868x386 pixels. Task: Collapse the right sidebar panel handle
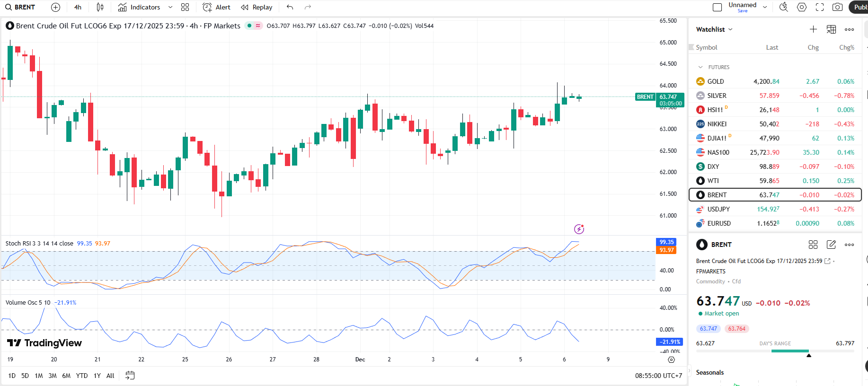tap(689, 371)
